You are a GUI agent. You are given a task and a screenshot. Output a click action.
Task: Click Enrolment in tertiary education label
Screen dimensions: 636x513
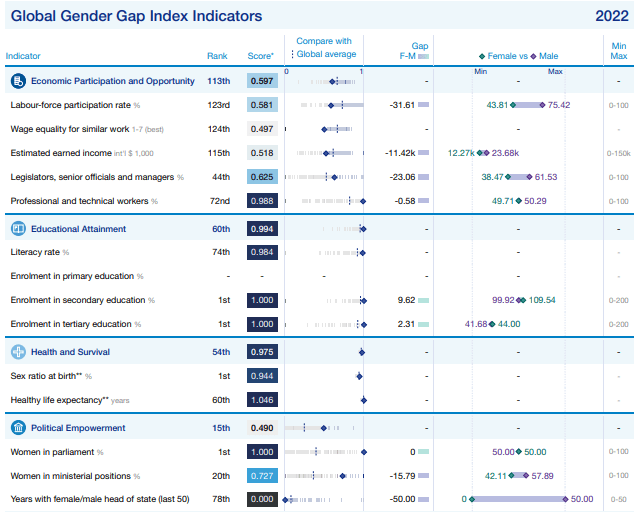pyautogui.click(x=76, y=324)
